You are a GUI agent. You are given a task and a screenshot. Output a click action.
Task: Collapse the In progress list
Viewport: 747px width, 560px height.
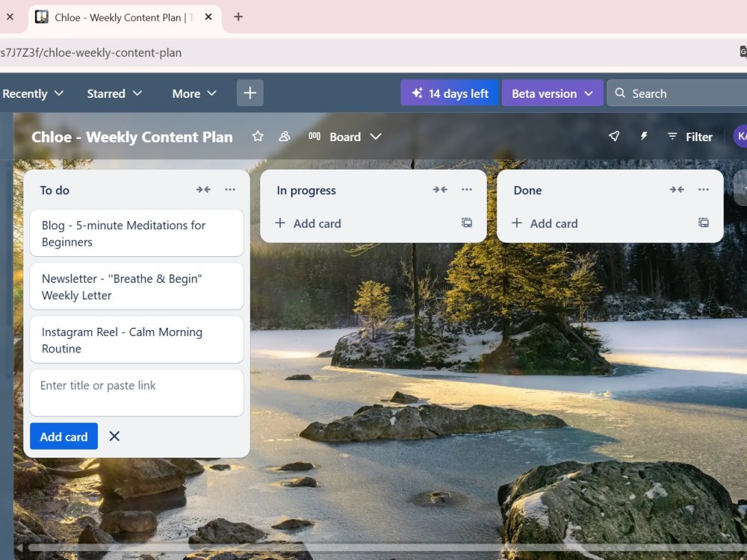[x=440, y=190]
